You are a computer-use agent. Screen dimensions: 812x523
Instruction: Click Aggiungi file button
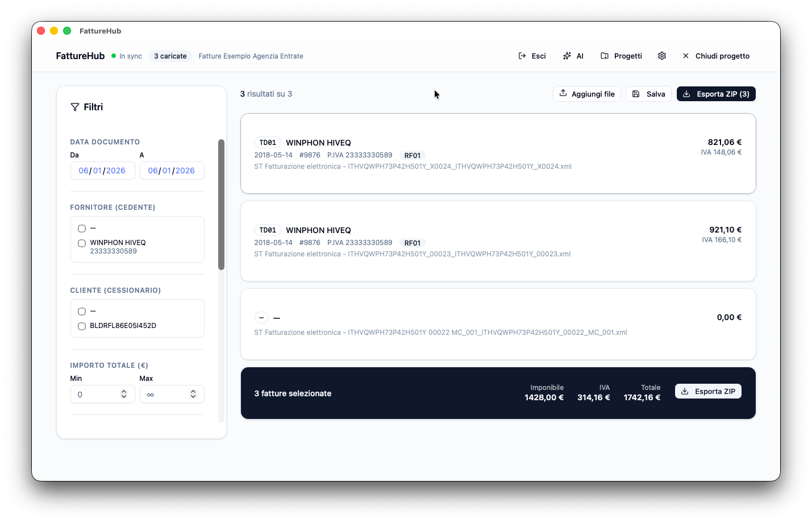[587, 94]
